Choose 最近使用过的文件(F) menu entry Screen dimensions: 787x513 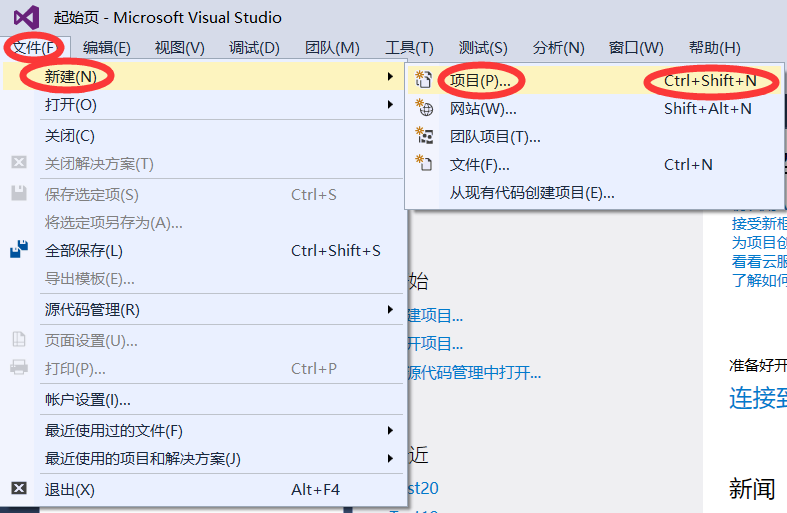[203, 430]
